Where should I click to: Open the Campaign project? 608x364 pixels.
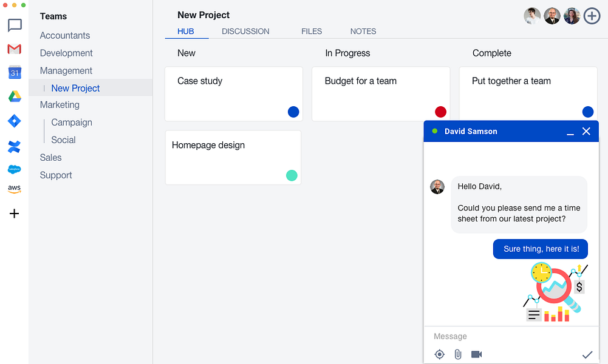pyautogui.click(x=72, y=123)
